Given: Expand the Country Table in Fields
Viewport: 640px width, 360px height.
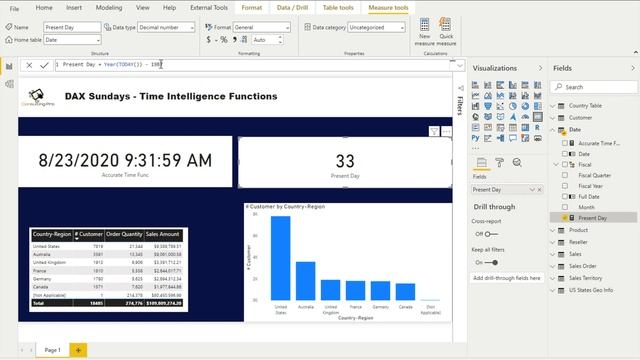Looking at the screenshot, I should [553, 106].
